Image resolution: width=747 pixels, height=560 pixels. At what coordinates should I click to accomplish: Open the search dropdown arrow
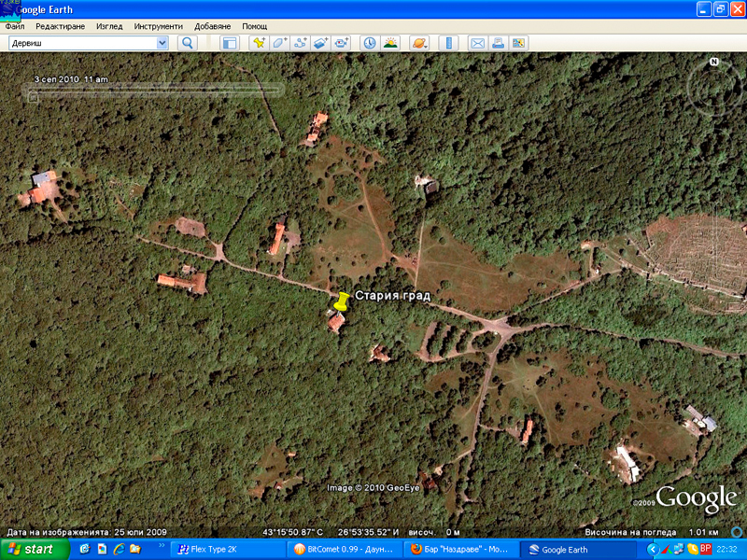click(162, 43)
